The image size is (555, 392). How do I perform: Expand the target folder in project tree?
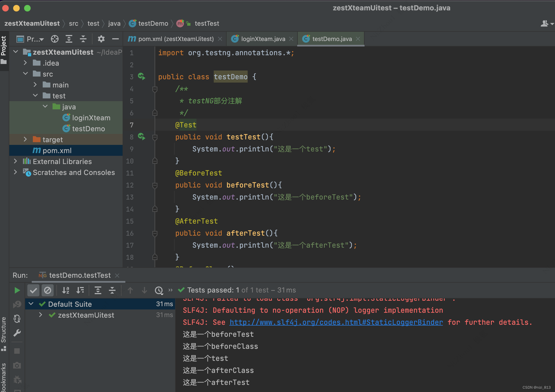[25, 139]
